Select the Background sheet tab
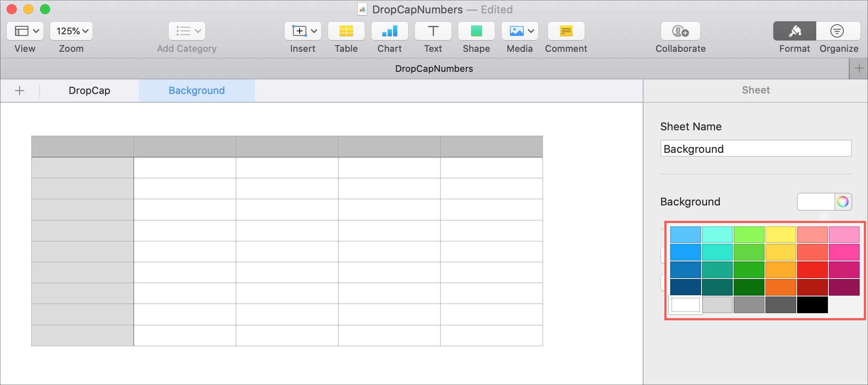The width and height of the screenshot is (868, 385). 197,91
